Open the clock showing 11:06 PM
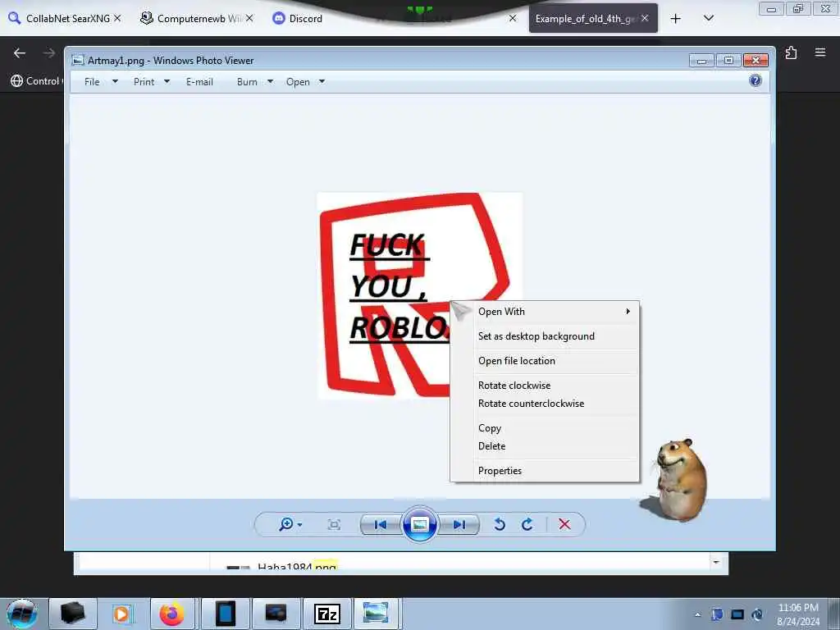This screenshot has height=630, width=840. click(798, 614)
